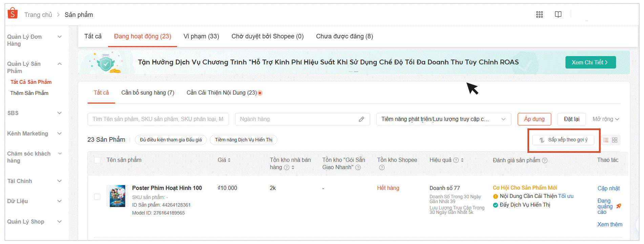Click the pencil edit icon in Ngành hàng
The image size is (644, 244).
[361, 119]
